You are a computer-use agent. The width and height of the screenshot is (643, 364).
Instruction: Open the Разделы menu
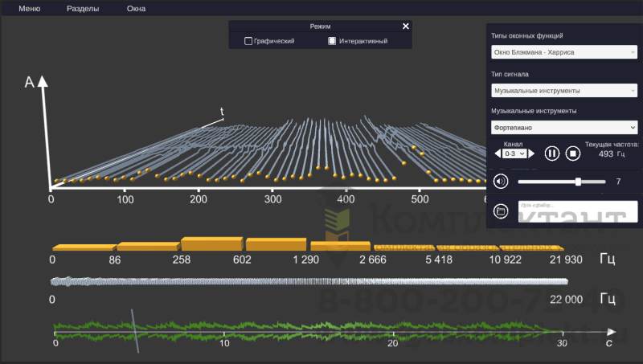(x=83, y=9)
